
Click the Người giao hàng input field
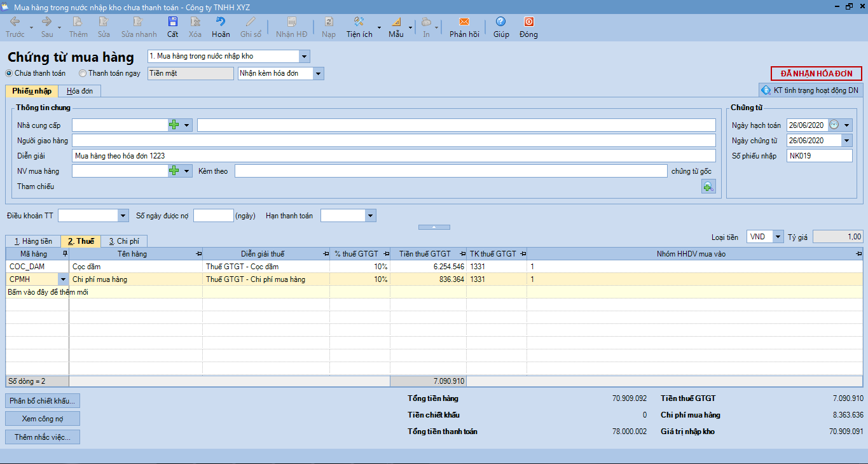point(394,140)
